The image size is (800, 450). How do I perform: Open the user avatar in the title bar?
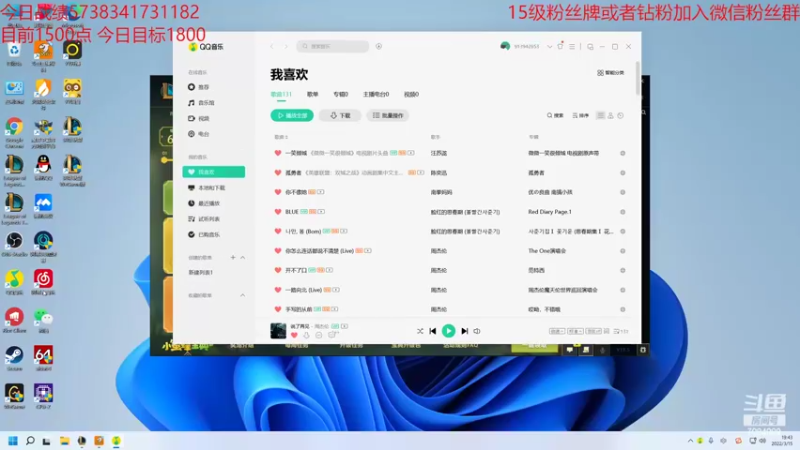tap(505, 46)
